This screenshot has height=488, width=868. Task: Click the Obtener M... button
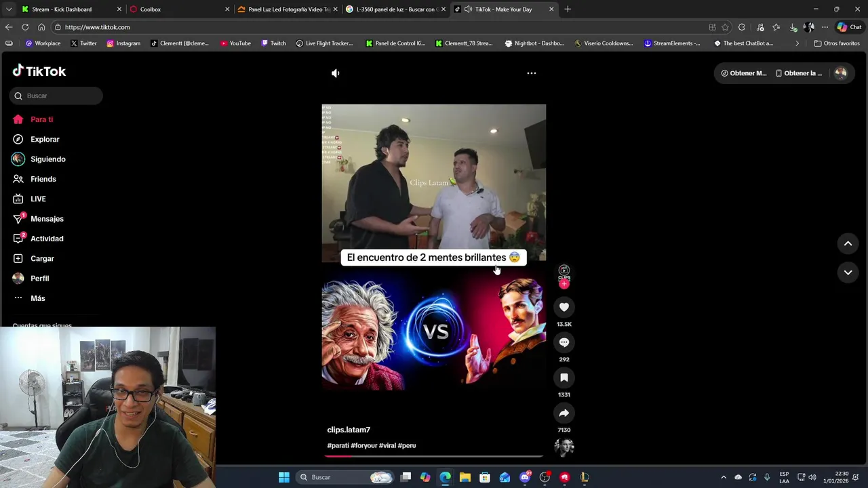743,73
